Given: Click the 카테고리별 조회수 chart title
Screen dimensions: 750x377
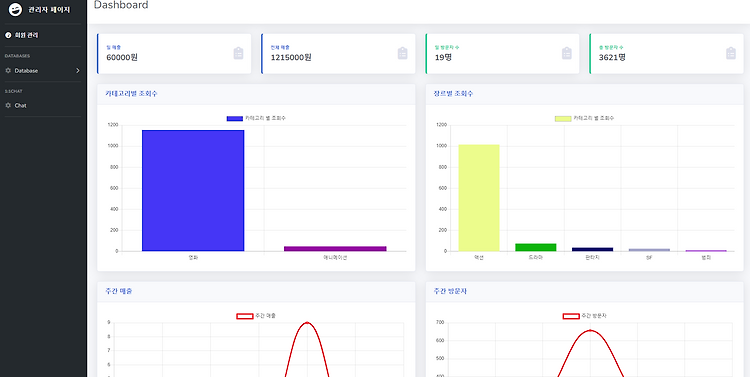Looking at the screenshot, I should tap(131, 94).
